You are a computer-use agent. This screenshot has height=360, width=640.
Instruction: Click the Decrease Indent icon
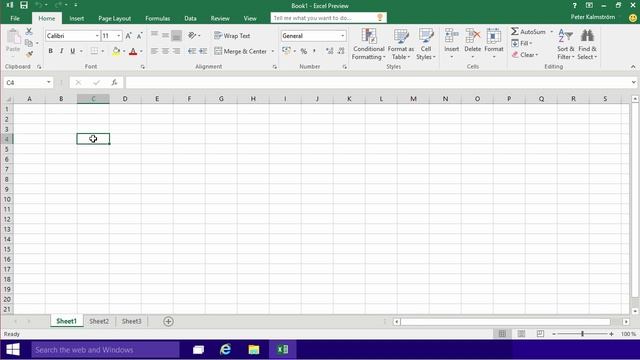click(192, 51)
